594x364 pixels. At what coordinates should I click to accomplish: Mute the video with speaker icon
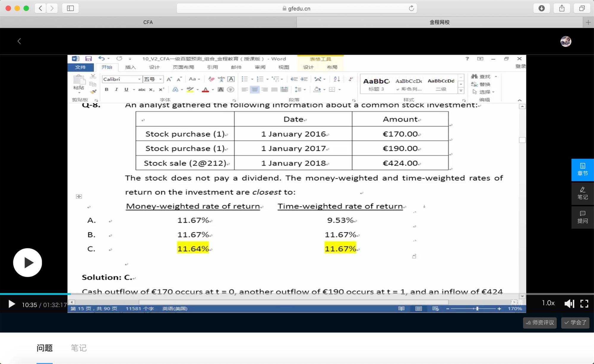569,303
